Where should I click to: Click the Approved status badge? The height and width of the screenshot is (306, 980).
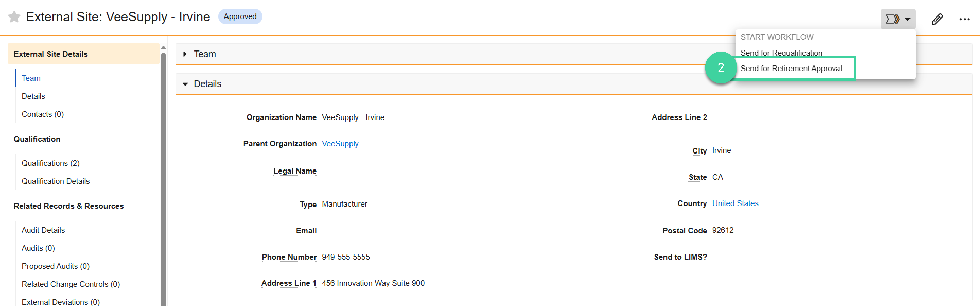click(240, 16)
